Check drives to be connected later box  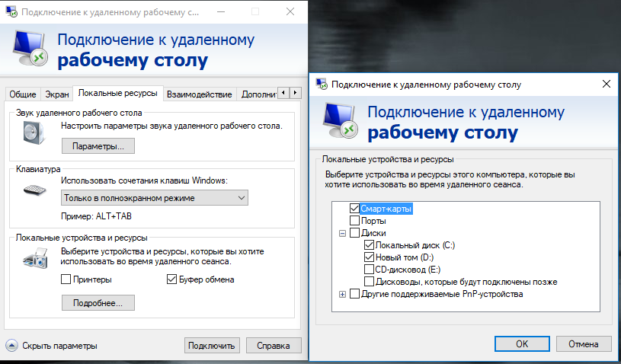click(369, 282)
